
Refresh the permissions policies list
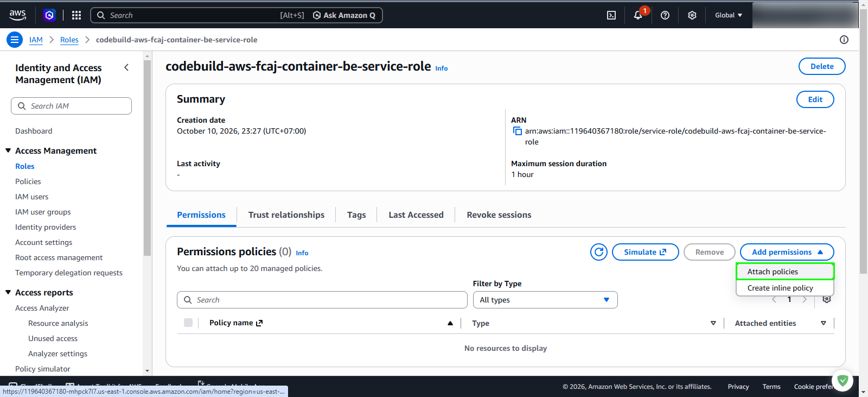click(x=599, y=252)
